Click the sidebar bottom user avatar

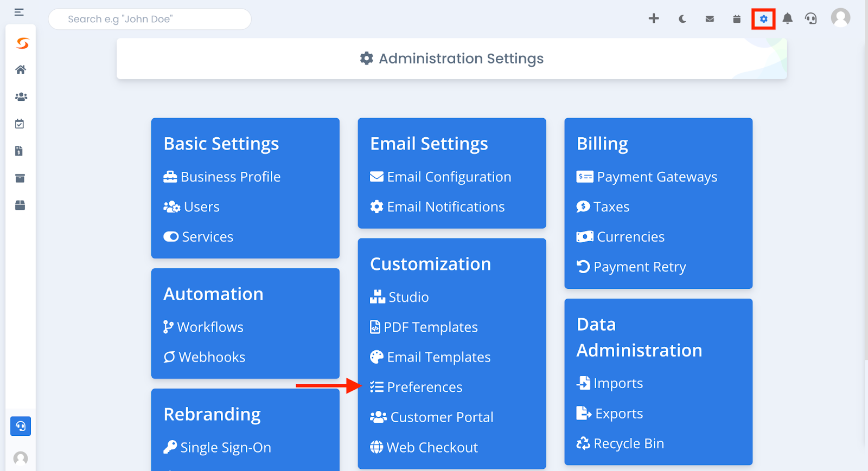[21, 459]
